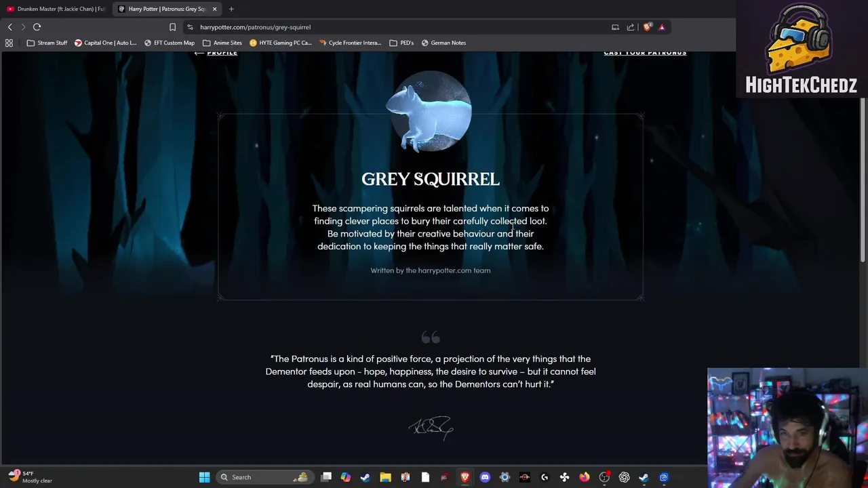Open OBS Studio from the taskbar
This screenshot has width=868, height=488.
(x=604, y=477)
